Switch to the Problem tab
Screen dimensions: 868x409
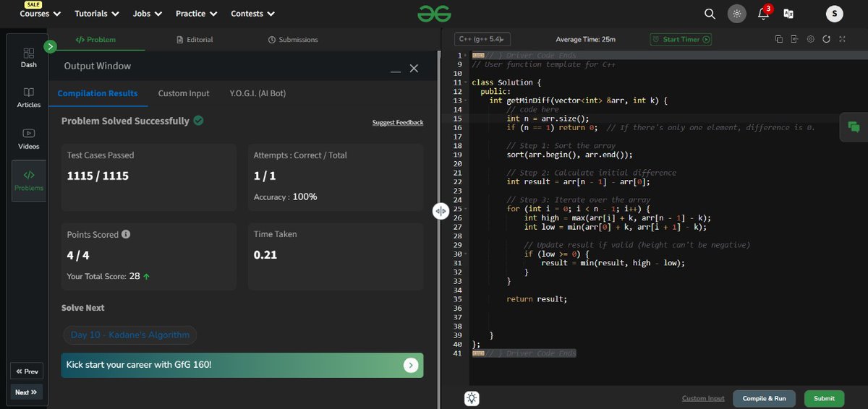pyautogui.click(x=95, y=40)
